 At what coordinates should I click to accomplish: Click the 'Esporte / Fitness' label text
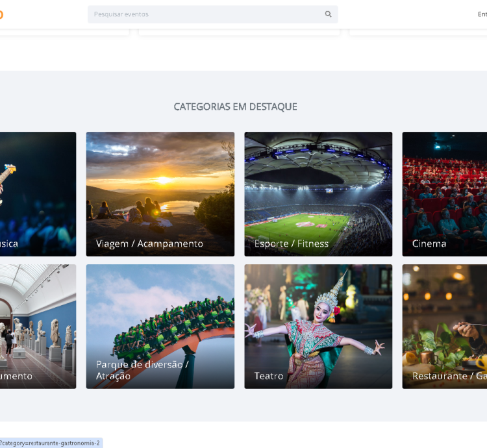coord(292,244)
